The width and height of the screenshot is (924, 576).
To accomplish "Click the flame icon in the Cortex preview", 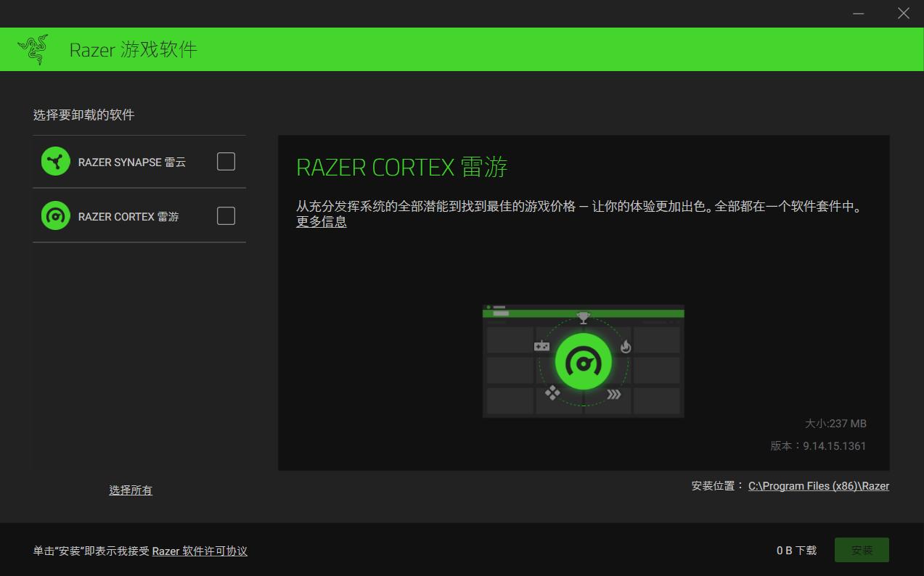I will tap(626, 347).
